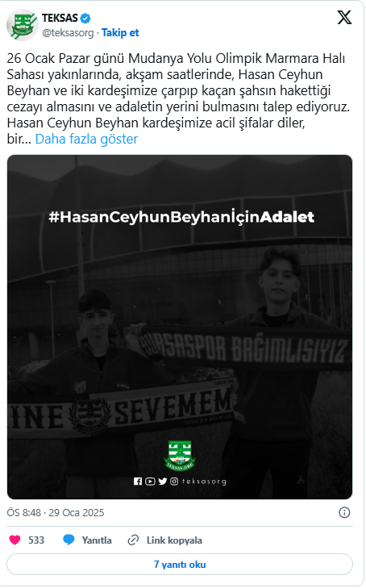Click the blue verified badge
This screenshot has width=366, height=588.
click(x=85, y=18)
